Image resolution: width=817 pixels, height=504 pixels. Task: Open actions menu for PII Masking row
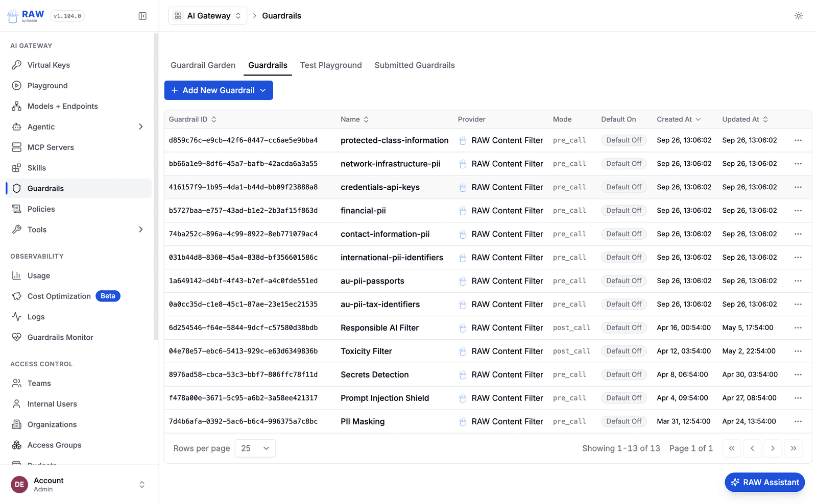[x=798, y=421]
